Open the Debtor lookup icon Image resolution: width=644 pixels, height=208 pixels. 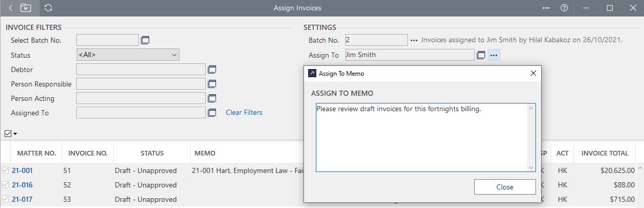pos(212,70)
